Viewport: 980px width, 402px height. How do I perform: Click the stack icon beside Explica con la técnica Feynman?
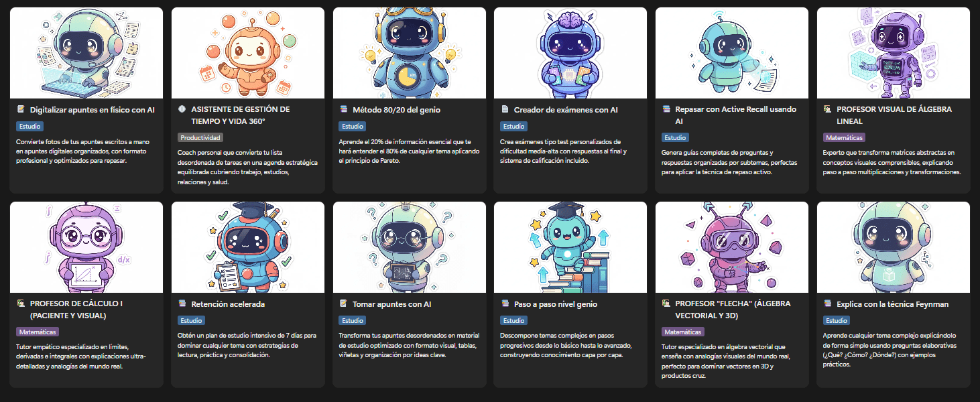click(x=827, y=304)
